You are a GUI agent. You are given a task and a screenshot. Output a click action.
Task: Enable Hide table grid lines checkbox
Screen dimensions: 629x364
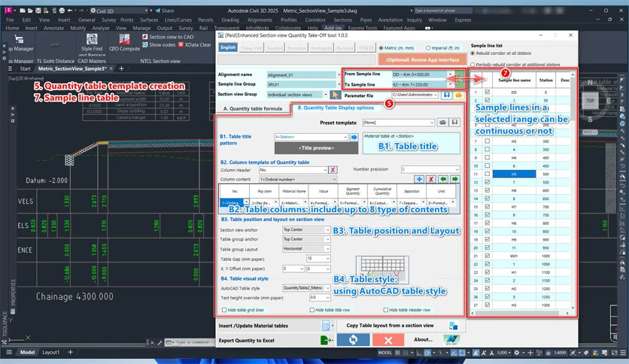click(224, 310)
